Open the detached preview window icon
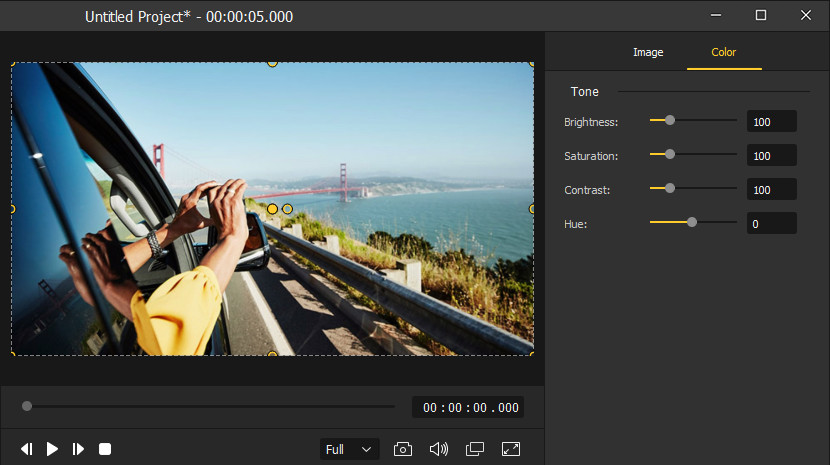 (x=475, y=450)
